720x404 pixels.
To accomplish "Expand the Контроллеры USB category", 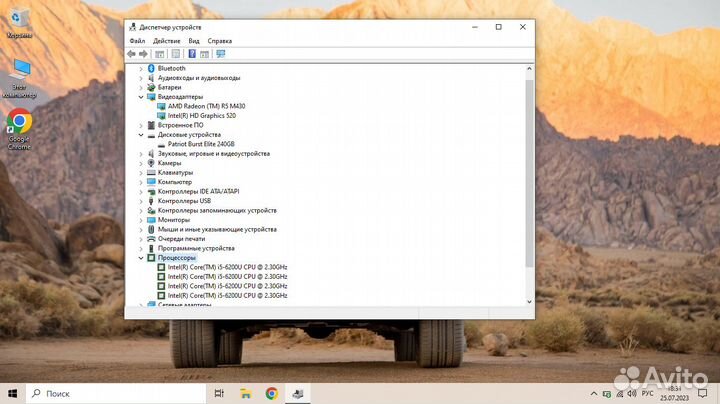I will 141,201.
